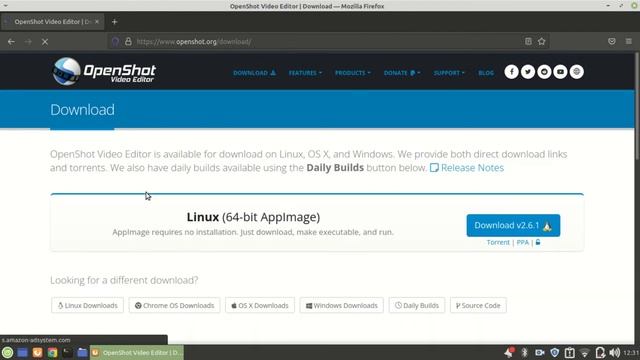The image size is (640, 360).
Task: Show OS X Downloads options
Action: (x=260, y=305)
